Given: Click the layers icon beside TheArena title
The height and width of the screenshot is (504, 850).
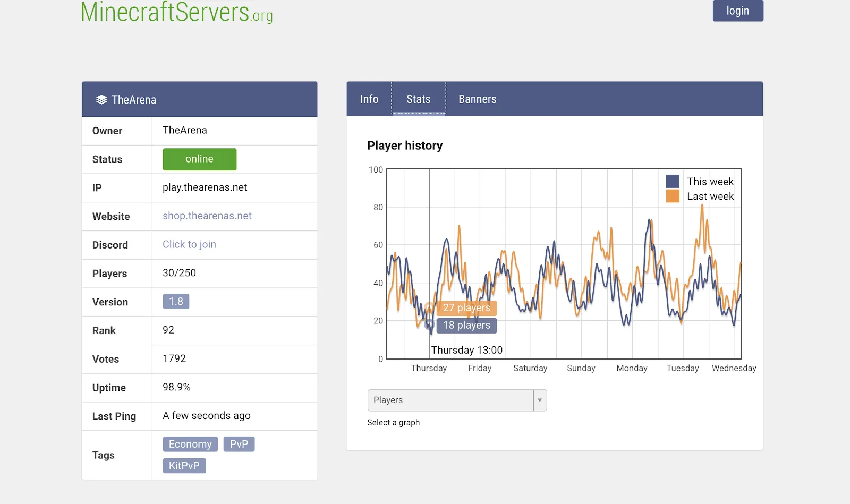Looking at the screenshot, I should tap(101, 100).
